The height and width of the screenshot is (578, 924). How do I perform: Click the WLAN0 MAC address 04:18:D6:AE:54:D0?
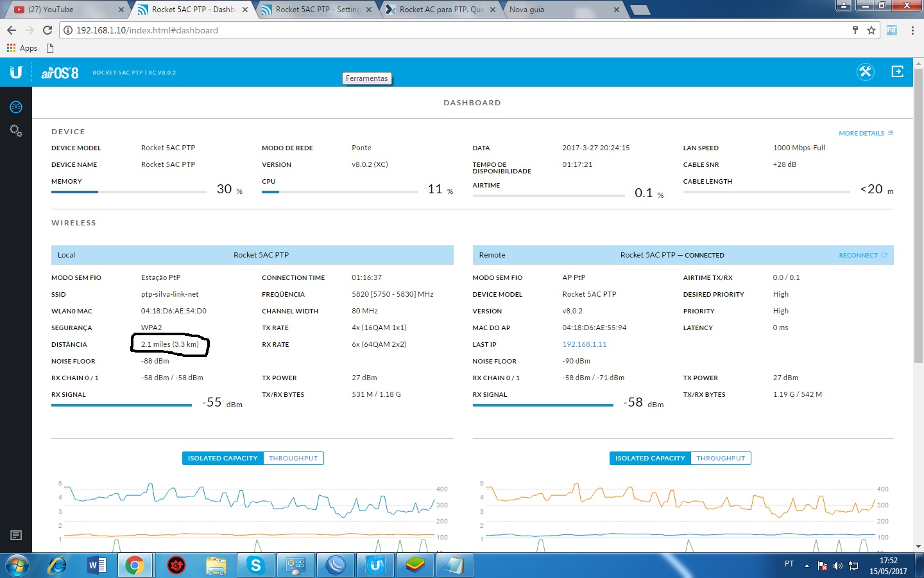coord(174,311)
